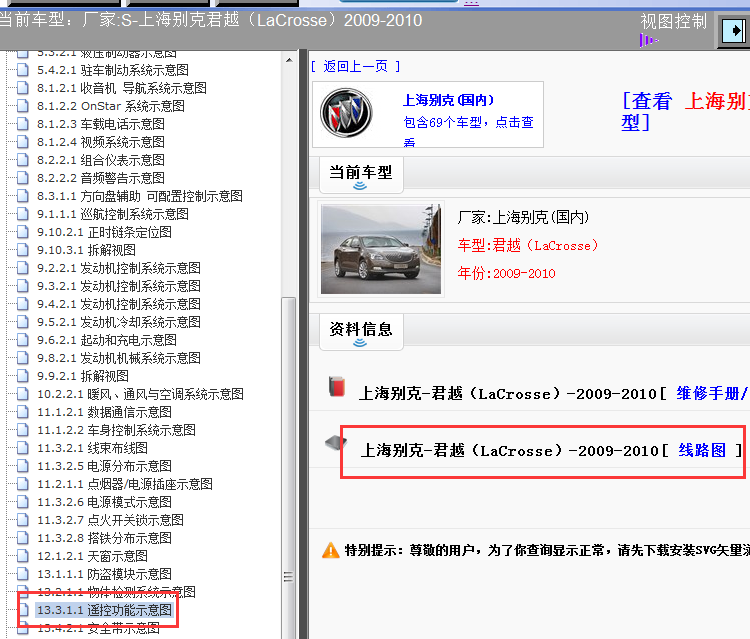Select 11.1.2.1 数据通信示意图

point(104,412)
